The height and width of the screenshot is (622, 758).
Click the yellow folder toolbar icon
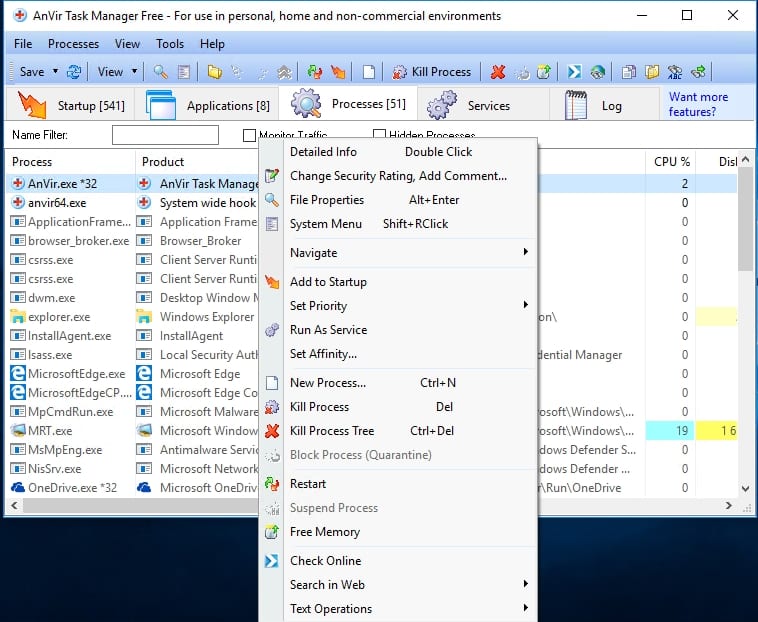click(215, 72)
